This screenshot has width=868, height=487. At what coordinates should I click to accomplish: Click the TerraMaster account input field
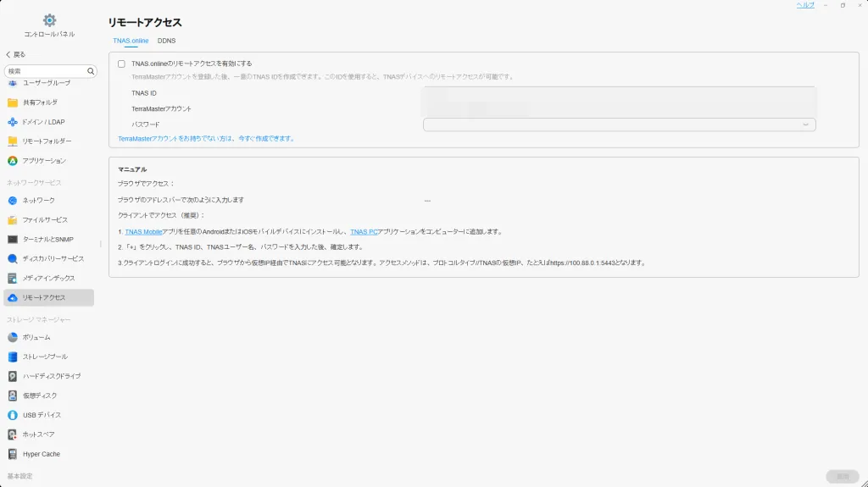coord(618,109)
